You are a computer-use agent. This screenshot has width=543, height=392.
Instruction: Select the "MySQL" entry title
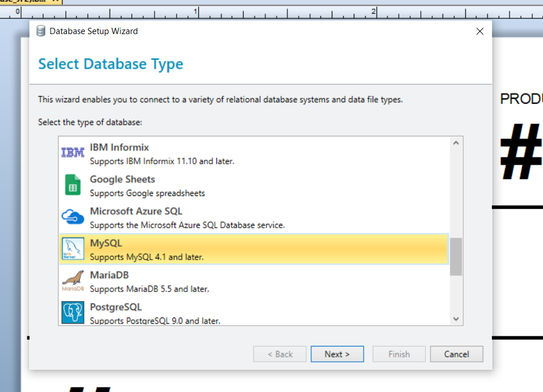click(x=106, y=243)
